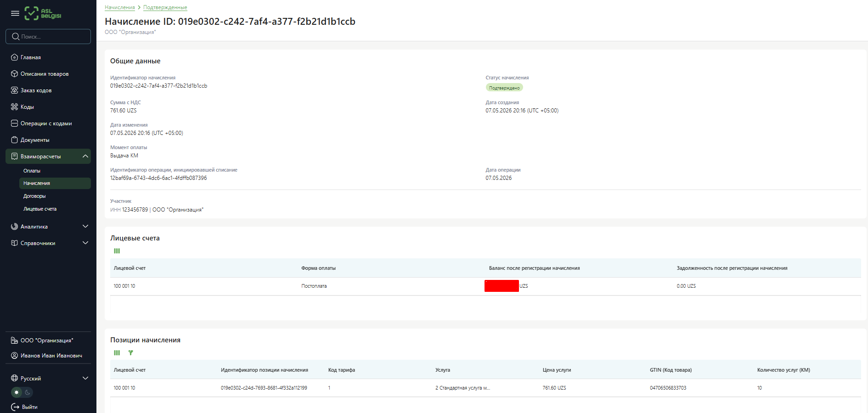Go to Подтвержденные breadcrumb link
Image resolution: width=868 pixels, height=413 pixels.
[x=165, y=7]
